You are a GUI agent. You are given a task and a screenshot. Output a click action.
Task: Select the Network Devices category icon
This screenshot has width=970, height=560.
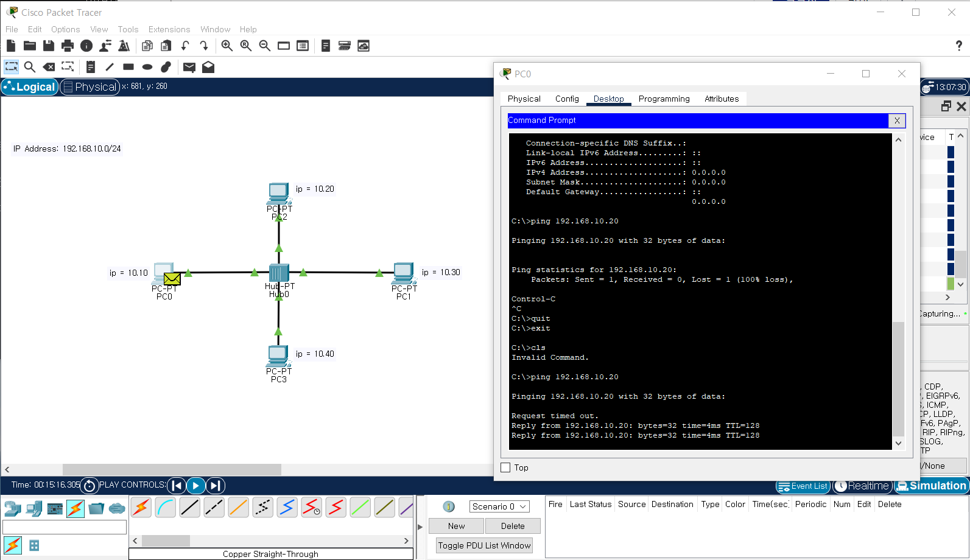tap(13, 508)
